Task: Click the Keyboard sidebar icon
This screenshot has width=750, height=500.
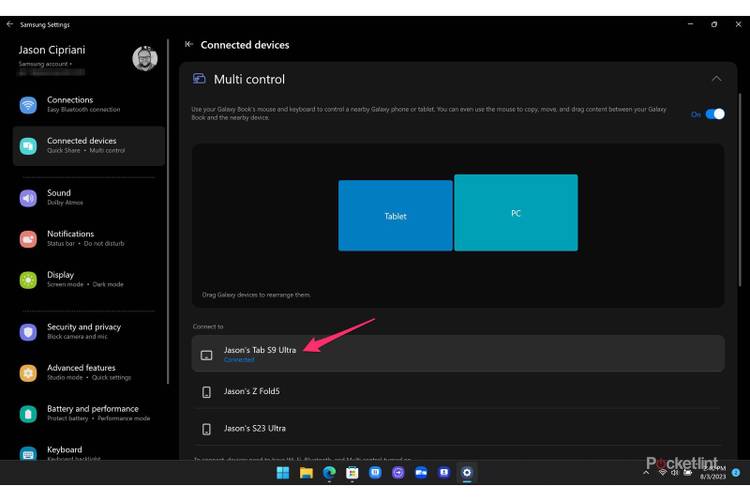Action: click(x=28, y=453)
